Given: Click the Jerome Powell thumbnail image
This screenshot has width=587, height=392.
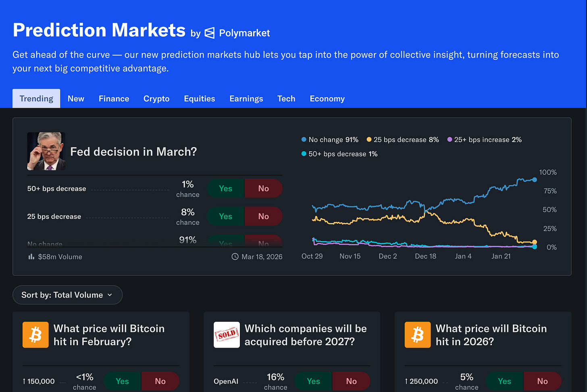Looking at the screenshot, I should tap(46, 151).
